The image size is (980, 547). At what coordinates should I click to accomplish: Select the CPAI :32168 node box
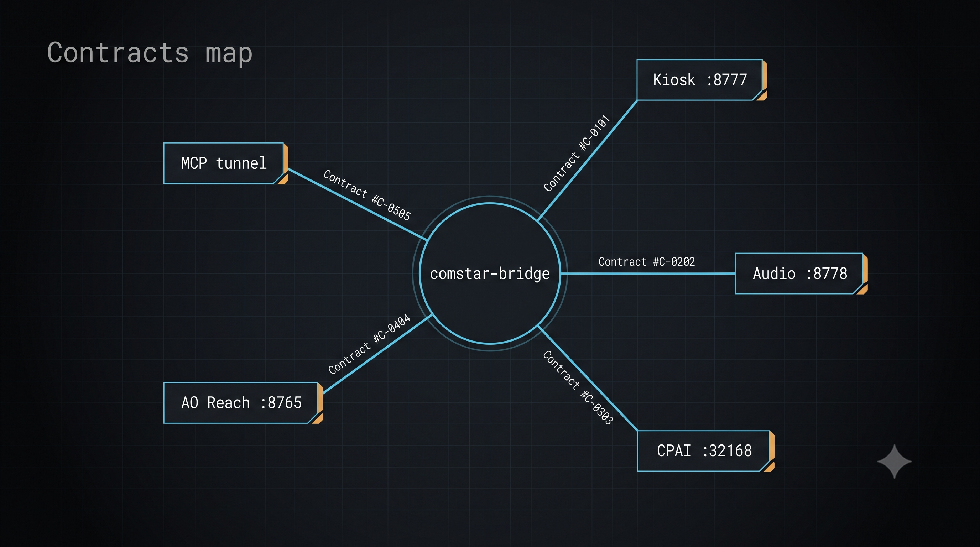(706, 451)
